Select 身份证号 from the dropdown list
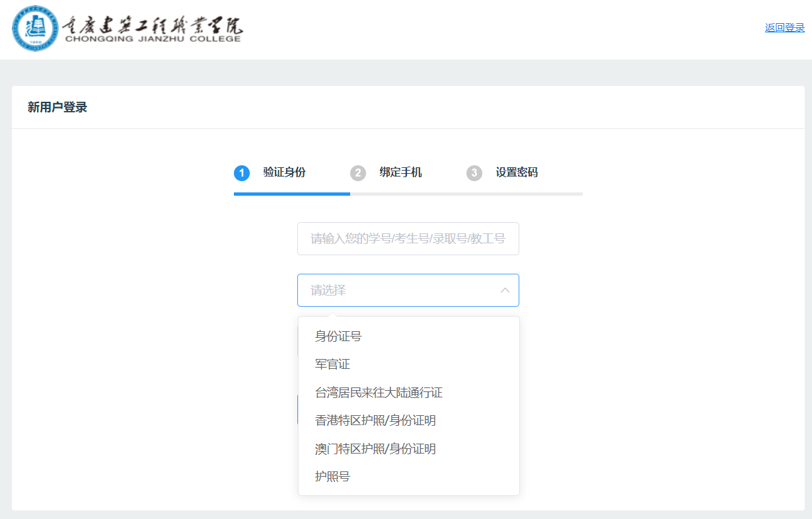Image resolution: width=812 pixels, height=519 pixels. pyautogui.click(x=338, y=337)
